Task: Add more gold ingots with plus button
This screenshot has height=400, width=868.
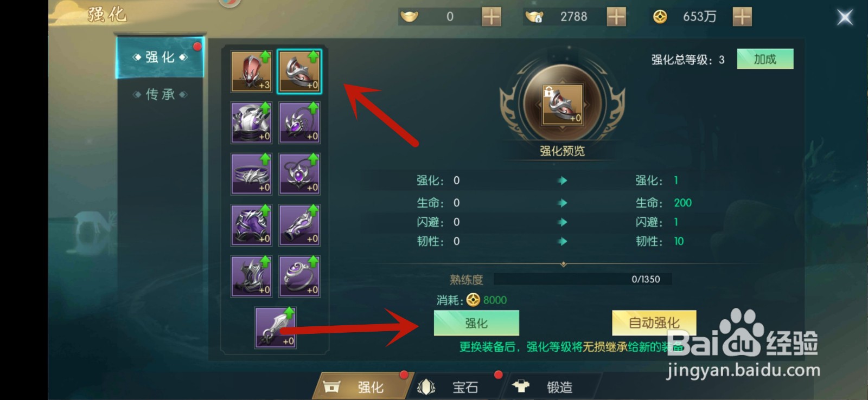Action: 492,17
